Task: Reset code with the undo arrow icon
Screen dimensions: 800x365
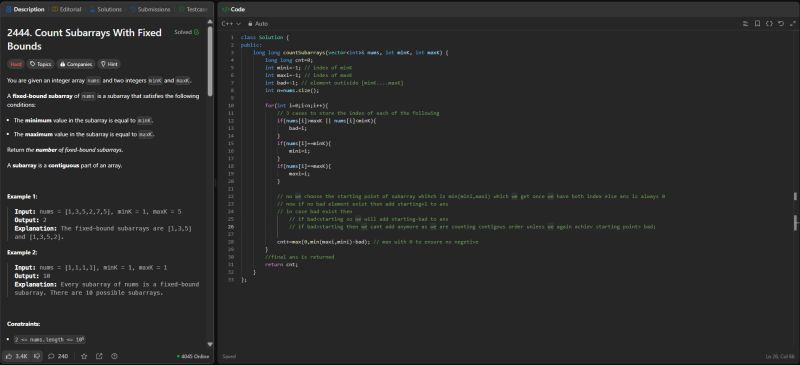Action: [x=781, y=23]
